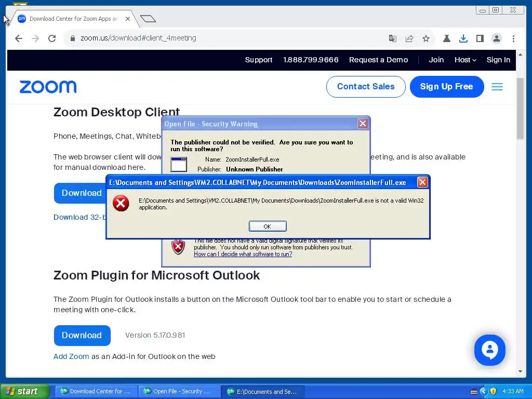Viewport: 532px width, 399px height.
Task: Open the Zoom hamburger menu
Action: point(497,87)
